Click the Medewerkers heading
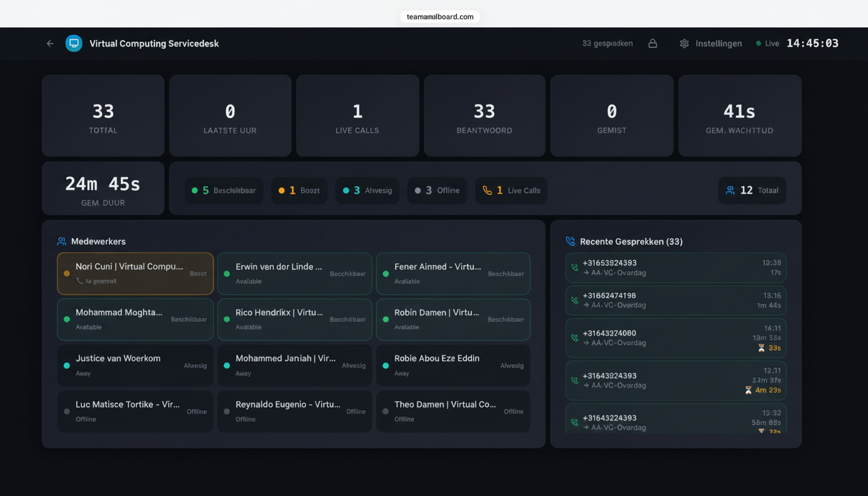Image resolution: width=868 pixels, height=496 pixels. click(x=98, y=242)
